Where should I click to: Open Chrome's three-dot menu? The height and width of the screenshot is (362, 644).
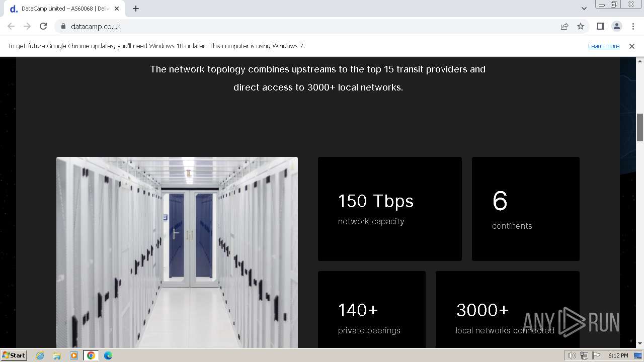[x=633, y=26]
